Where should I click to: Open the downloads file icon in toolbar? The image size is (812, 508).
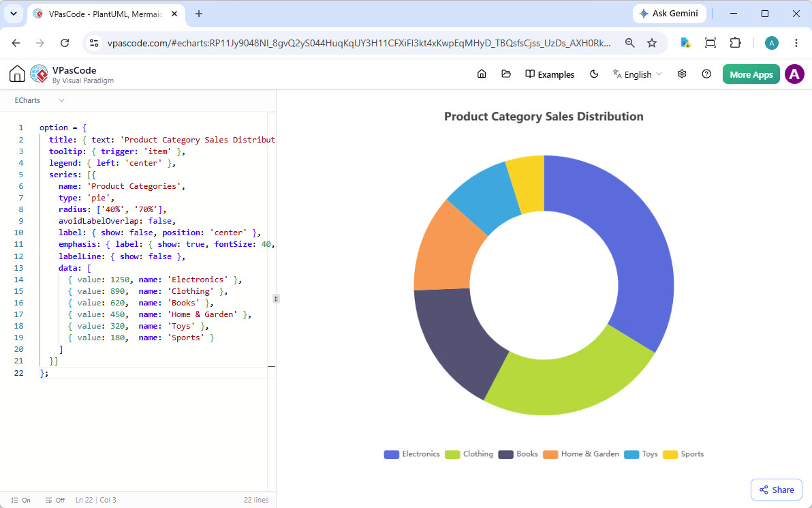685,43
